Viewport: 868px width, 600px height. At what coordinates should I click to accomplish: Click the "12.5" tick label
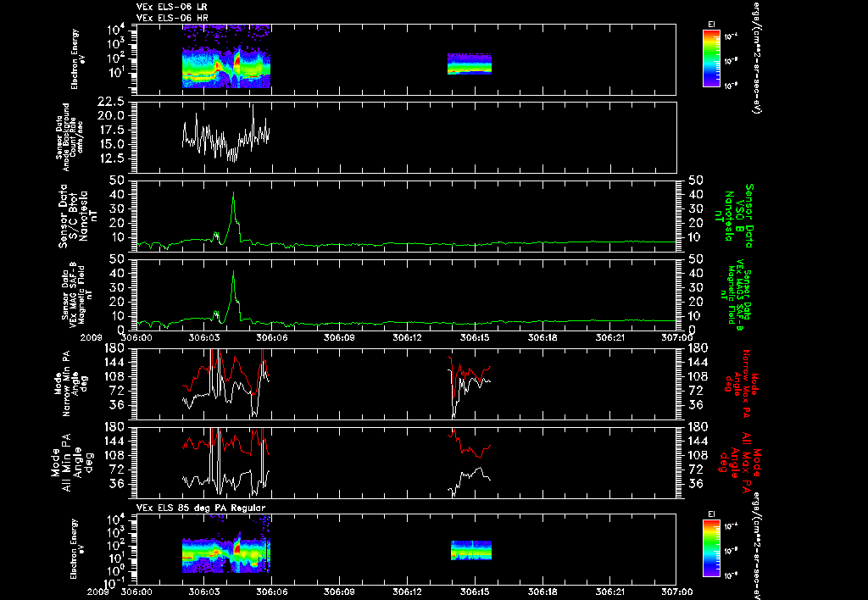(113, 158)
